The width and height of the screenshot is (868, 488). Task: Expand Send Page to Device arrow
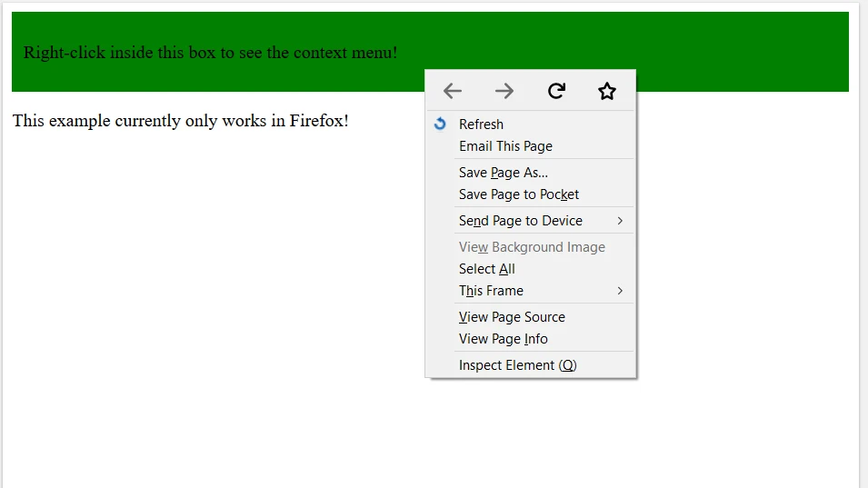coord(620,221)
